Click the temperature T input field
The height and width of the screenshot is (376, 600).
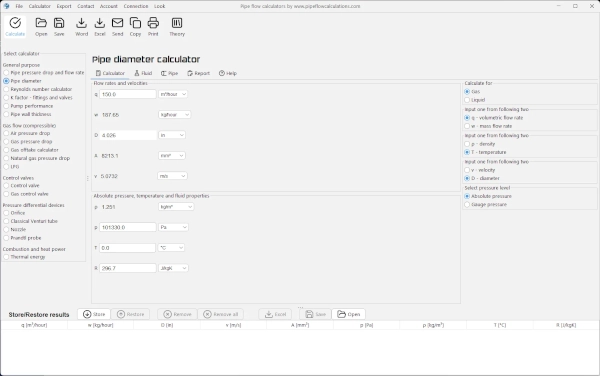[x=127, y=248]
